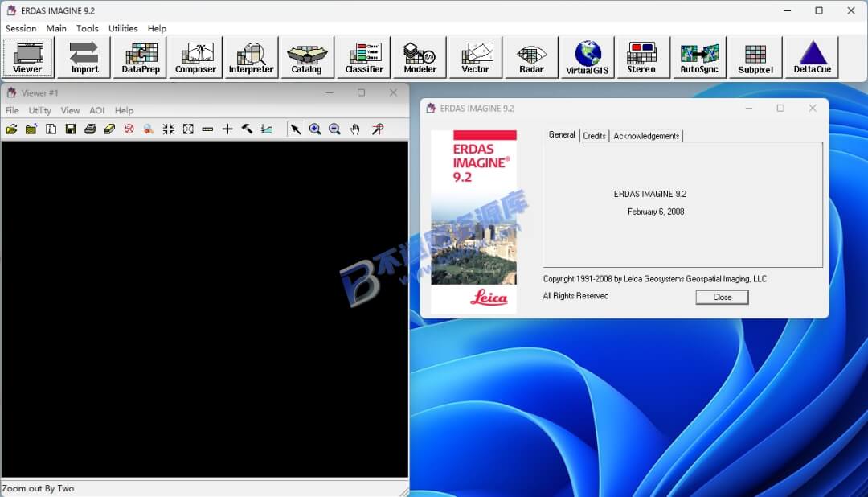Open the File menu in Viewer #1

point(12,110)
